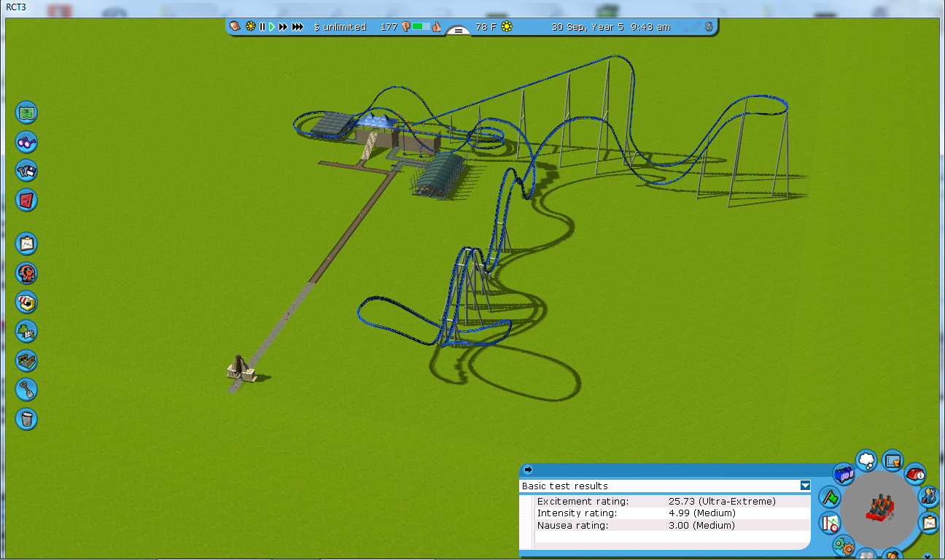Open the paths and fences icon
Viewport: 945px width, 560px height.
26,361
